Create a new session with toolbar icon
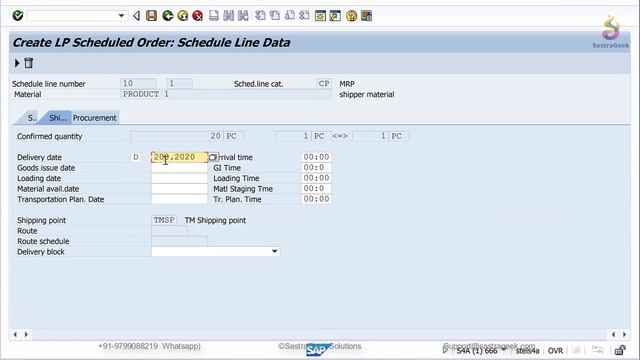Screen dimensions: 640x360 [x=320, y=16]
